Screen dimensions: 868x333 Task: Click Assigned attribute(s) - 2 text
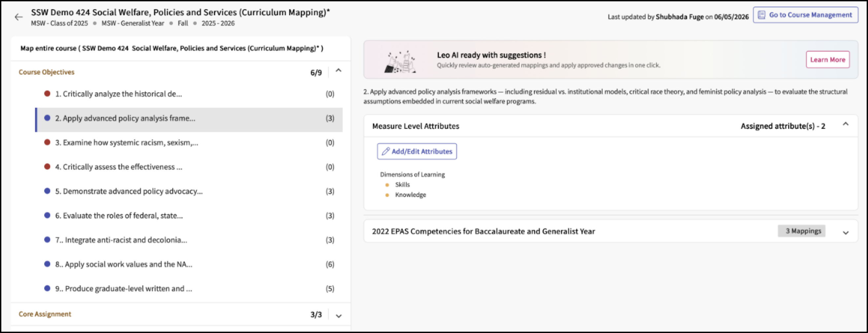coord(783,126)
